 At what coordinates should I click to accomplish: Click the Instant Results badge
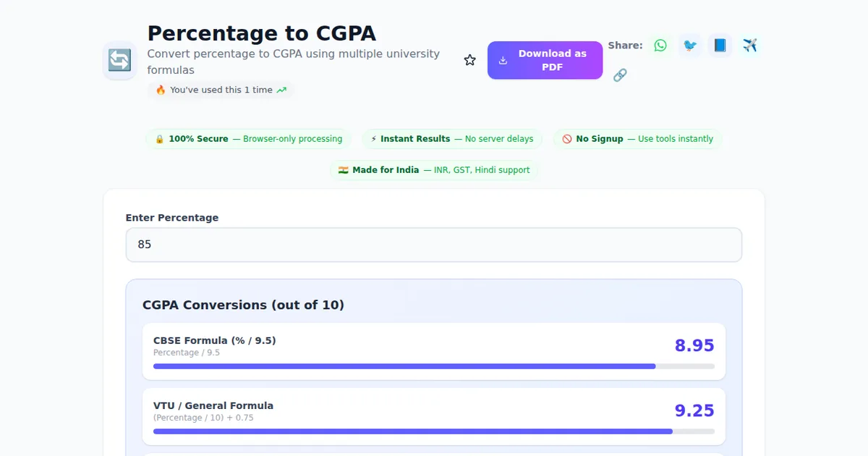451,138
